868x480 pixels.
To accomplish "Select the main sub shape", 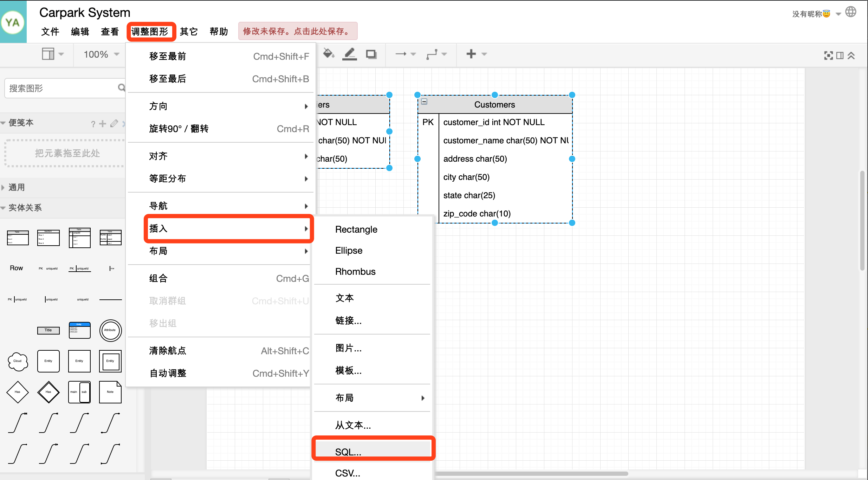I will 79,392.
